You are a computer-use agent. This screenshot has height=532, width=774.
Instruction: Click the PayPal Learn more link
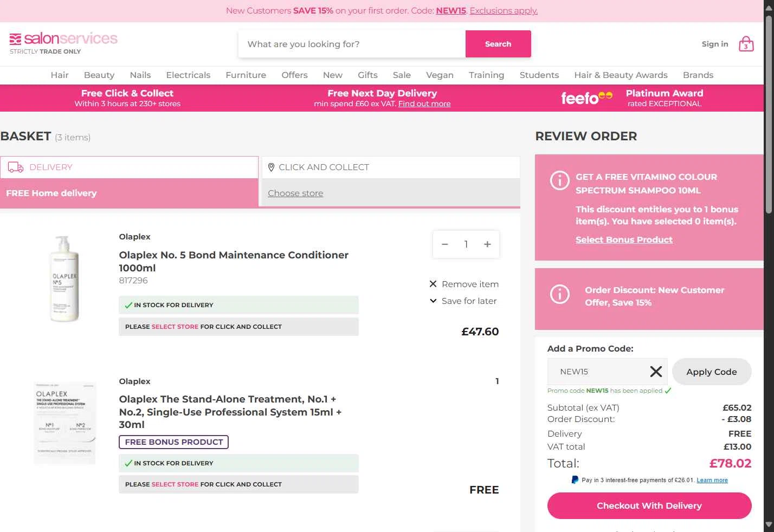[712, 481]
